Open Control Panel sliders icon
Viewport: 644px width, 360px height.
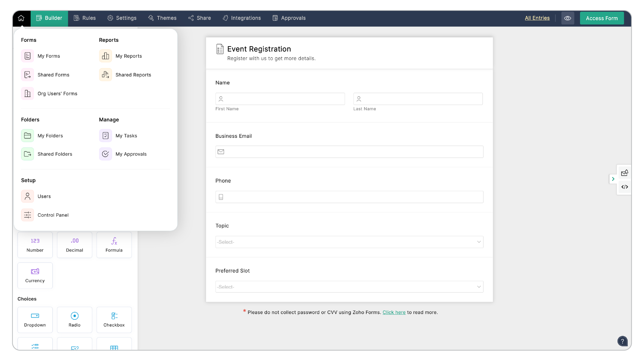[27, 215]
